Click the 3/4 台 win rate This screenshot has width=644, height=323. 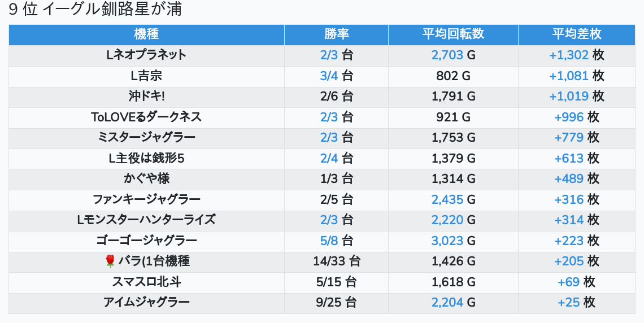pyautogui.click(x=336, y=76)
